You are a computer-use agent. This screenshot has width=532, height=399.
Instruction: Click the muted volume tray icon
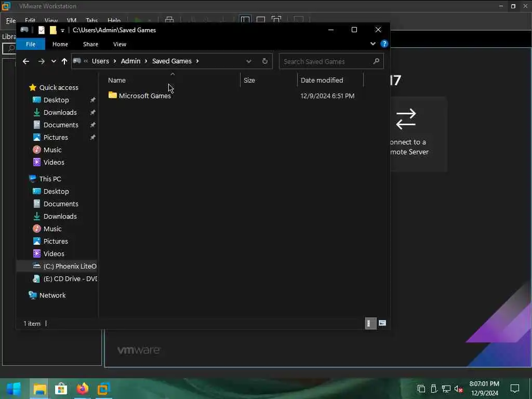coord(459,389)
